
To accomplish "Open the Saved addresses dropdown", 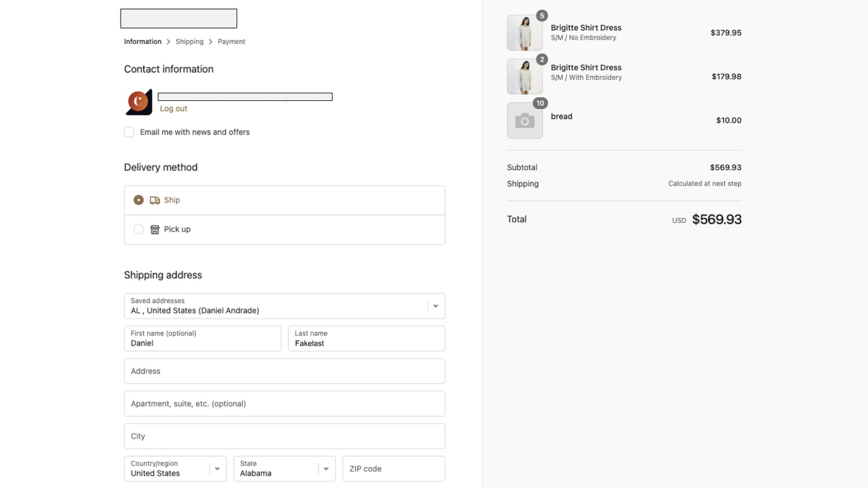I will point(435,306).
